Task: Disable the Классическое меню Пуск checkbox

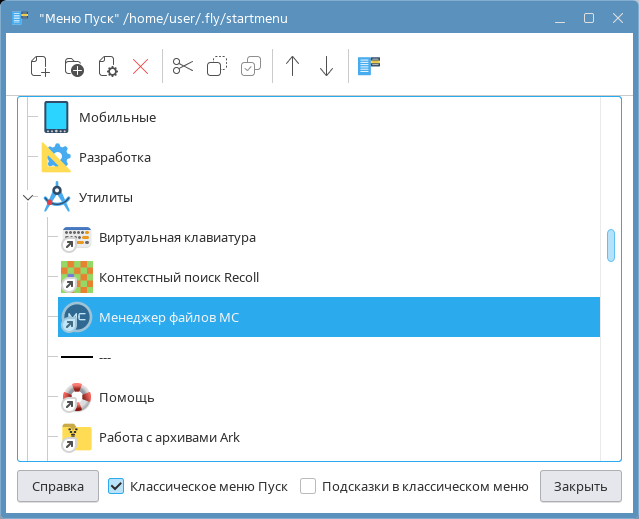Action: [116, 487]
